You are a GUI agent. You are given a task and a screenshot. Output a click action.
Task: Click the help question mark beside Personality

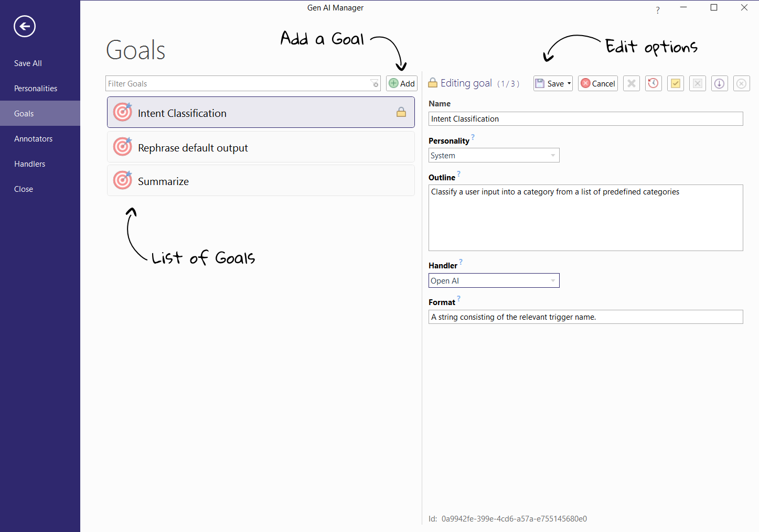(473, 137)
